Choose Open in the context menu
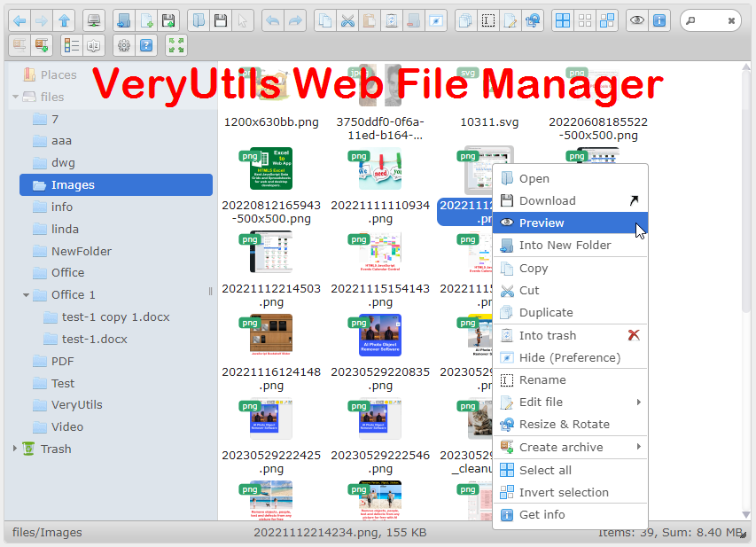This screenshot has height=547, width=756. (571, 178)
